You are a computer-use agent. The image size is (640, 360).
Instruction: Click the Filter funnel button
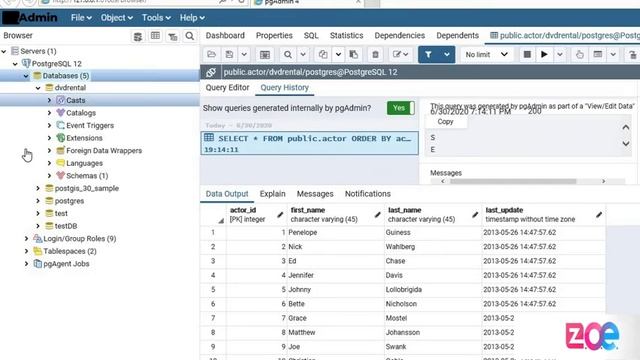coord(428,55)
